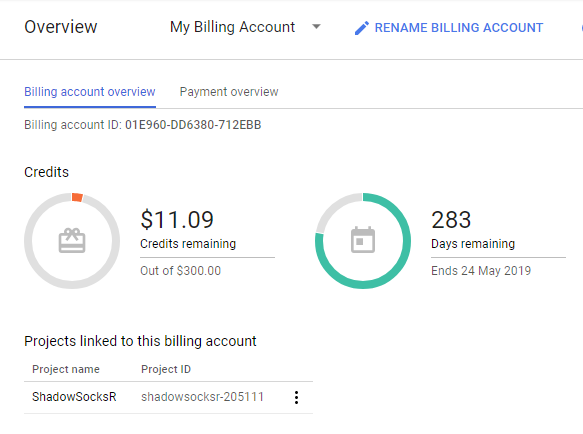Select the Billing account overview tab

pos(90,91)
